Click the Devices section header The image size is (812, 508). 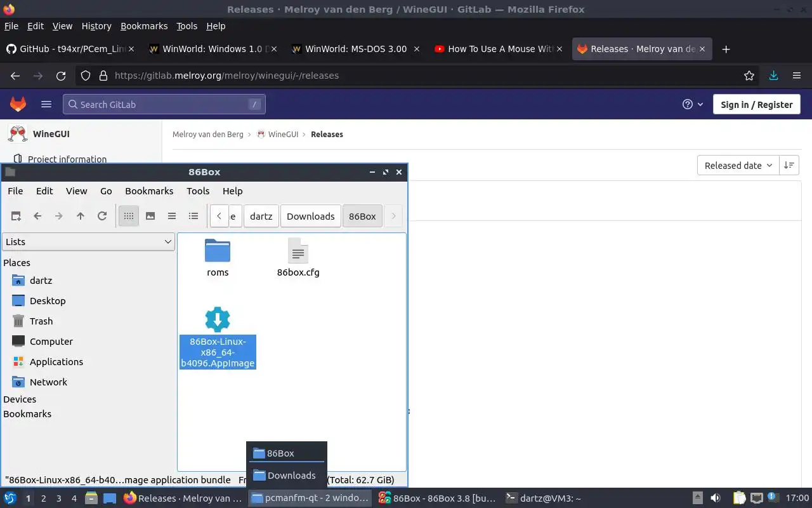pos(20,399)
